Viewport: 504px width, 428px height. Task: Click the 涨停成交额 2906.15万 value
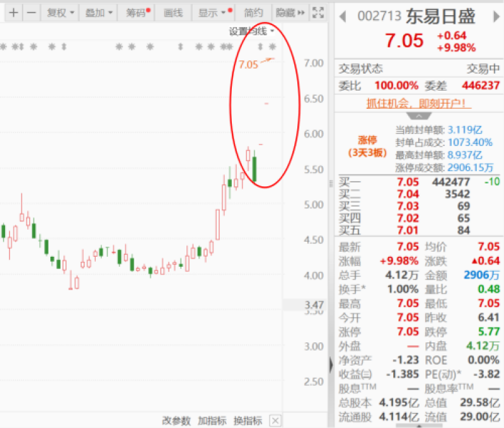471,167
